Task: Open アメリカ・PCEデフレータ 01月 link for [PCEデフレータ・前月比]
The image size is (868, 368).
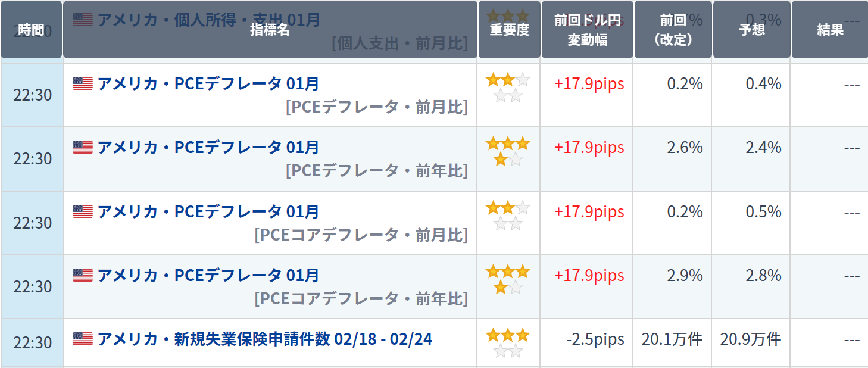Action: 208,83
